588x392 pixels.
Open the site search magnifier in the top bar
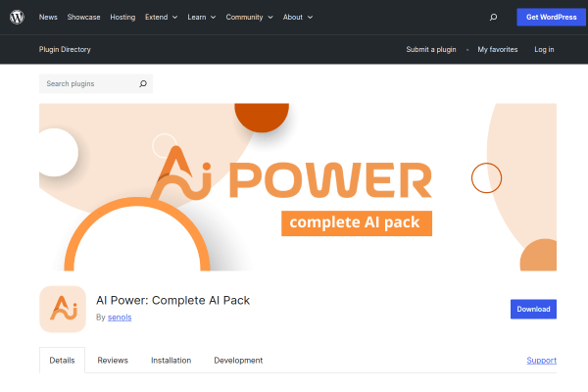point(494,17)
